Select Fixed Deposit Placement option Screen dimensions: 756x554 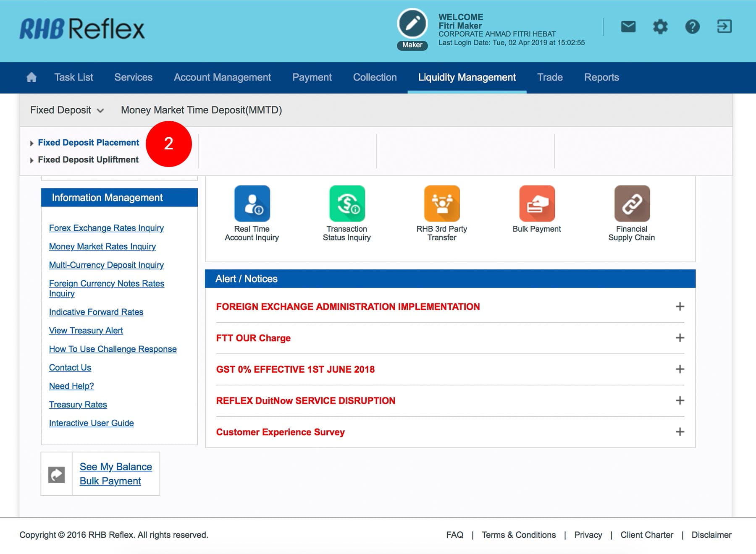88,143
